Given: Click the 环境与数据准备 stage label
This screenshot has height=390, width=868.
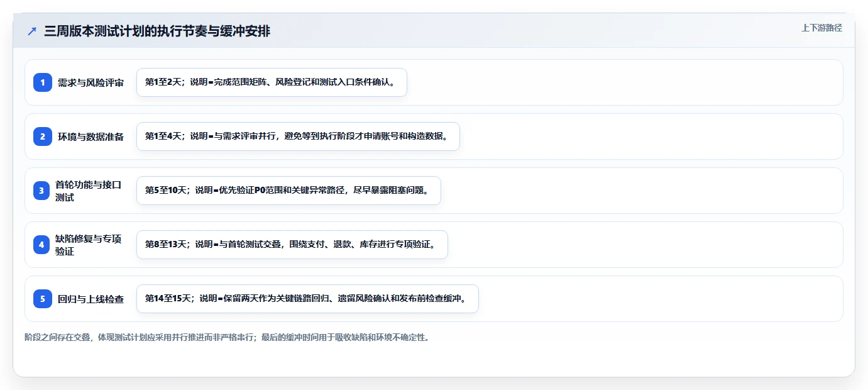Looking at the screenshot, I should 91,136.
